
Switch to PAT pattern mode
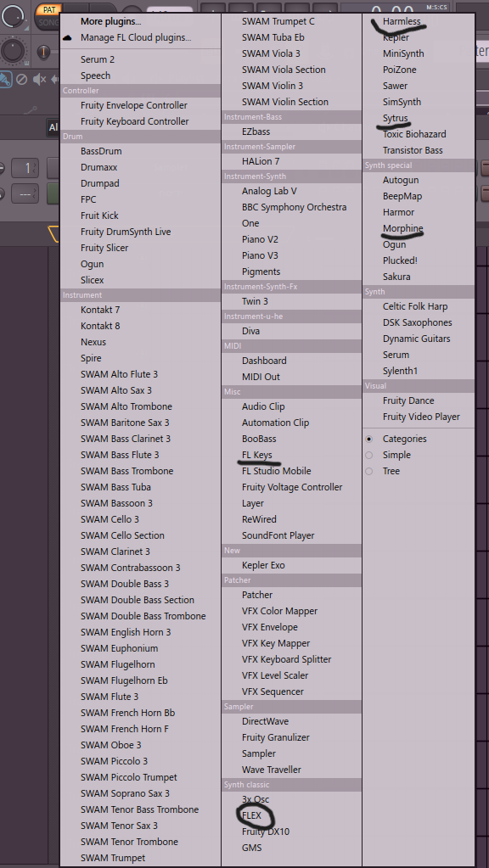pos(48,9)
